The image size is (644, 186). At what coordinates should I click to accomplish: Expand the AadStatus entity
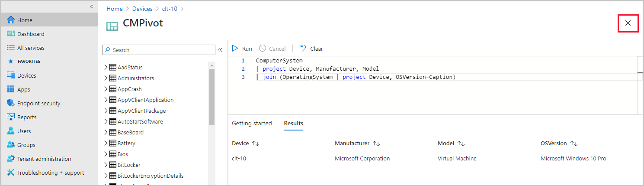tap(106, 67)
